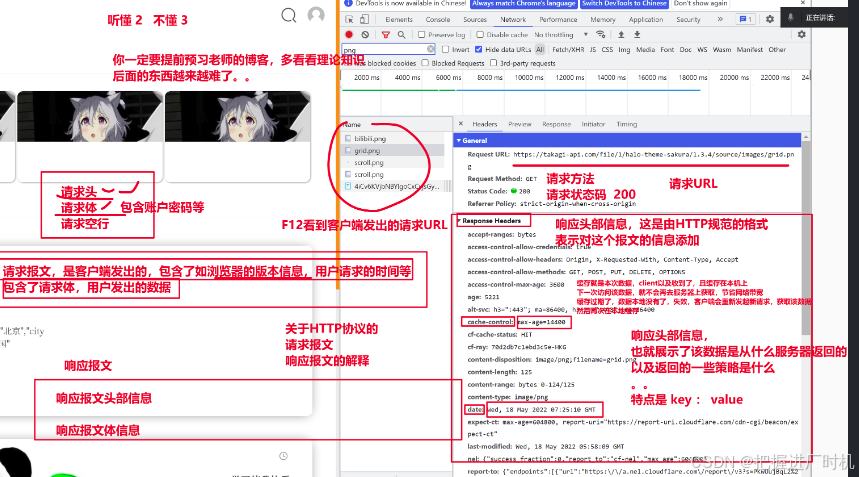This screenshot has height=477, width=859.
Task: Switch to the Console tab
Action: pos(438,19)
